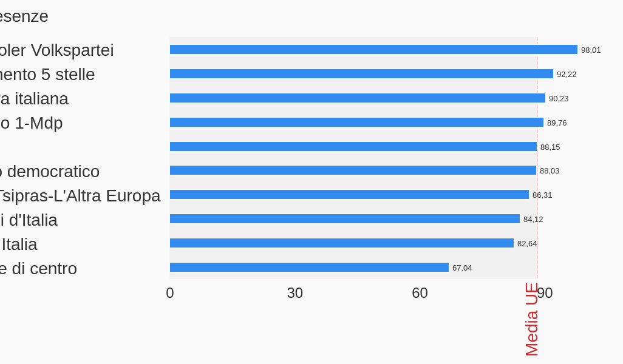The width and height of the screenshot is (623, 364).
Task: Click the 30 tick on x-axis
Action: 295,293
